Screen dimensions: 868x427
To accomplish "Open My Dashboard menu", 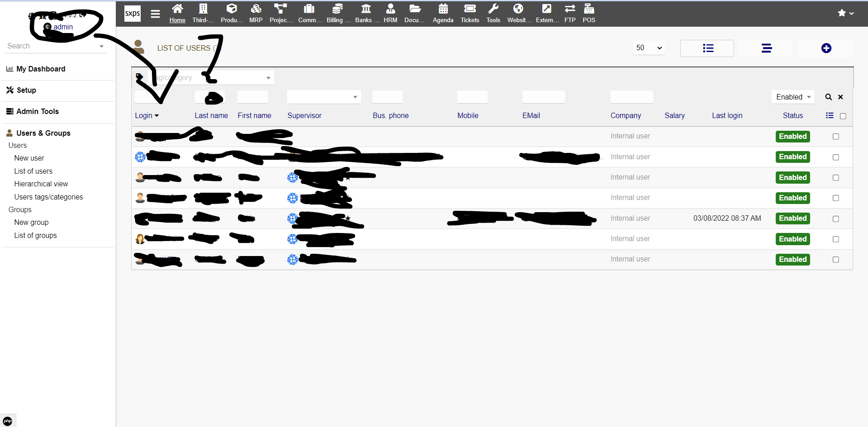I will click(41, 69).
